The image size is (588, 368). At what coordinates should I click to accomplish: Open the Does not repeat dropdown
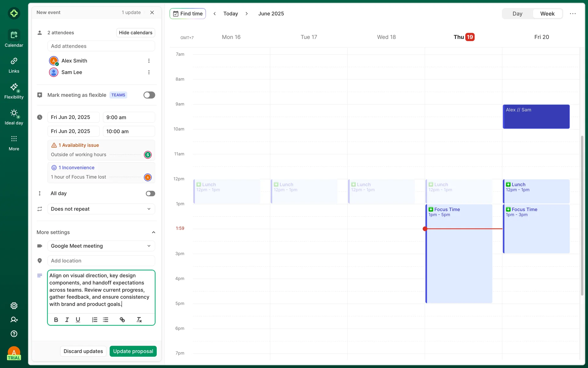pos(101,209)
